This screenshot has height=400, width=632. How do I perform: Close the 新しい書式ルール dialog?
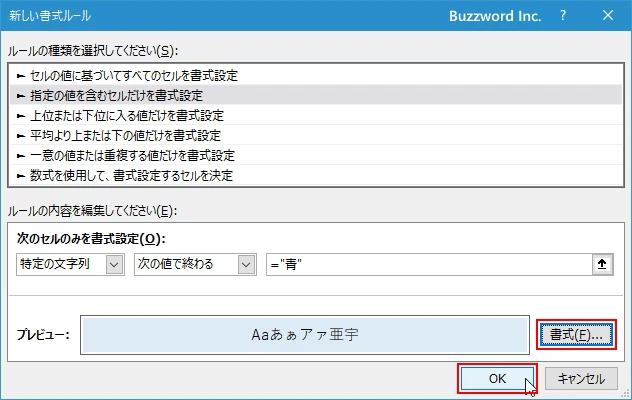click(x=608, y=16)
